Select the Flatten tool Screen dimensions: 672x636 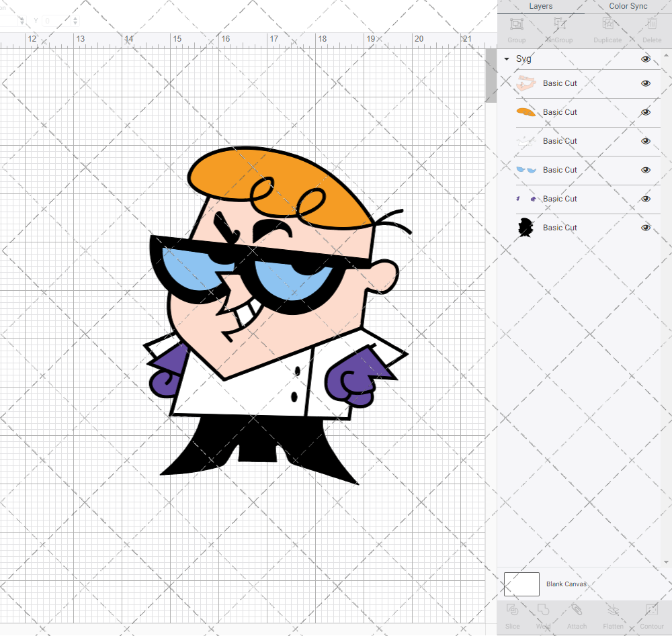tap(614, 610)
